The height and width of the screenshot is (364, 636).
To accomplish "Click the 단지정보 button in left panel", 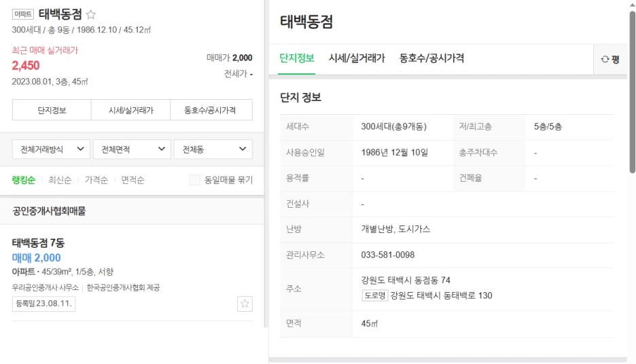I will click(x=52, y=110).
